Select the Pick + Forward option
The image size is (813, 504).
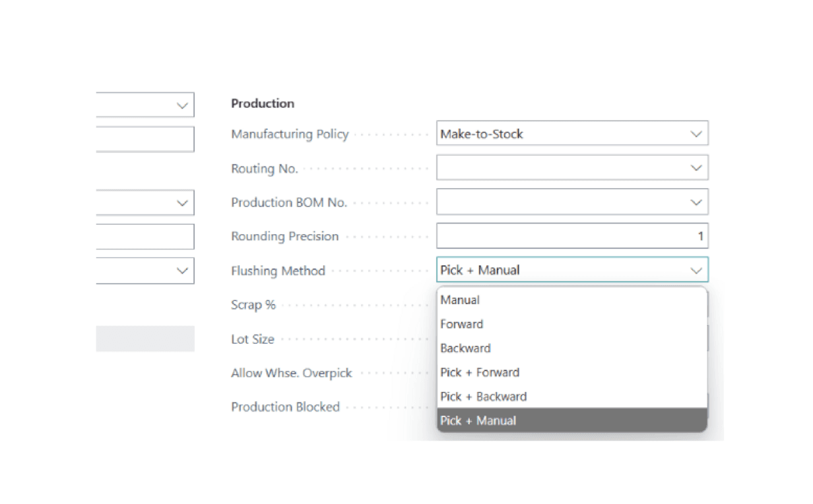pyautogui.click(x=480, y=373)
